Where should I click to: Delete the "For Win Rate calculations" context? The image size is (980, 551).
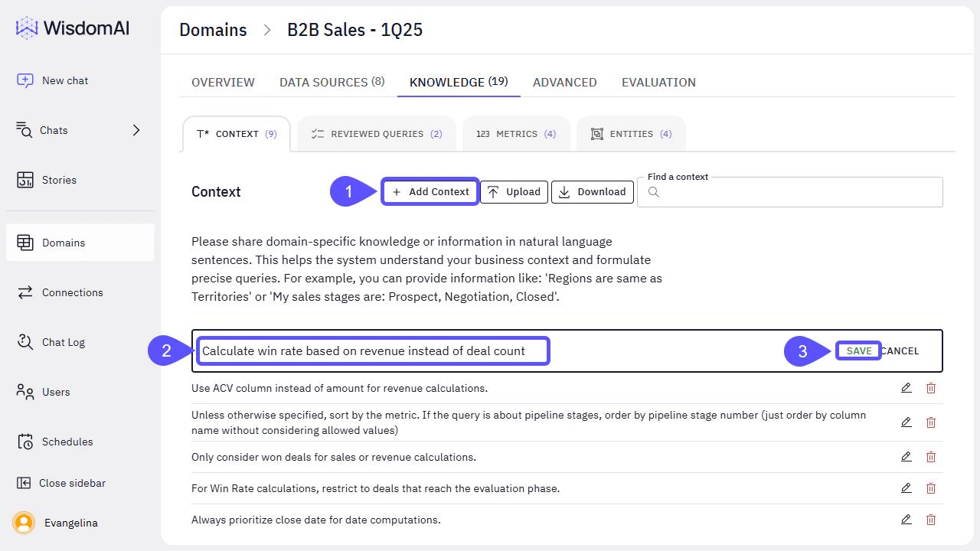931,487
